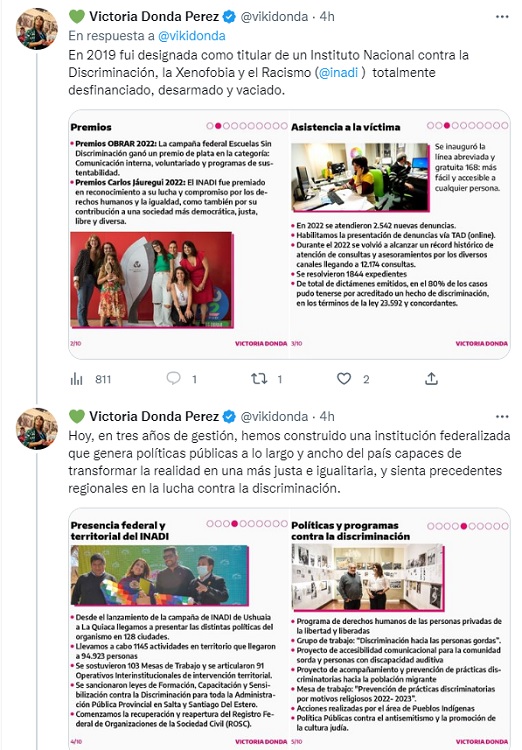Click the @vikidonda handle on second tweet

(x=274, y=417)
